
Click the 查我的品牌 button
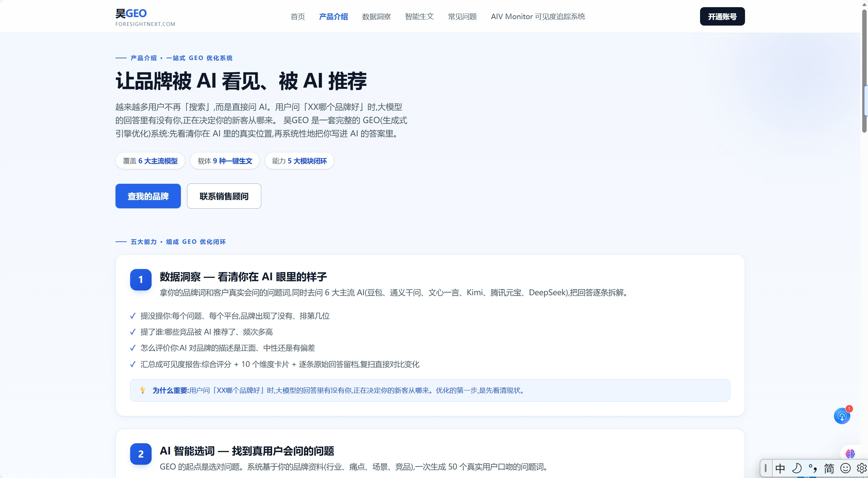pyautogui.click(x=148, y=196)
